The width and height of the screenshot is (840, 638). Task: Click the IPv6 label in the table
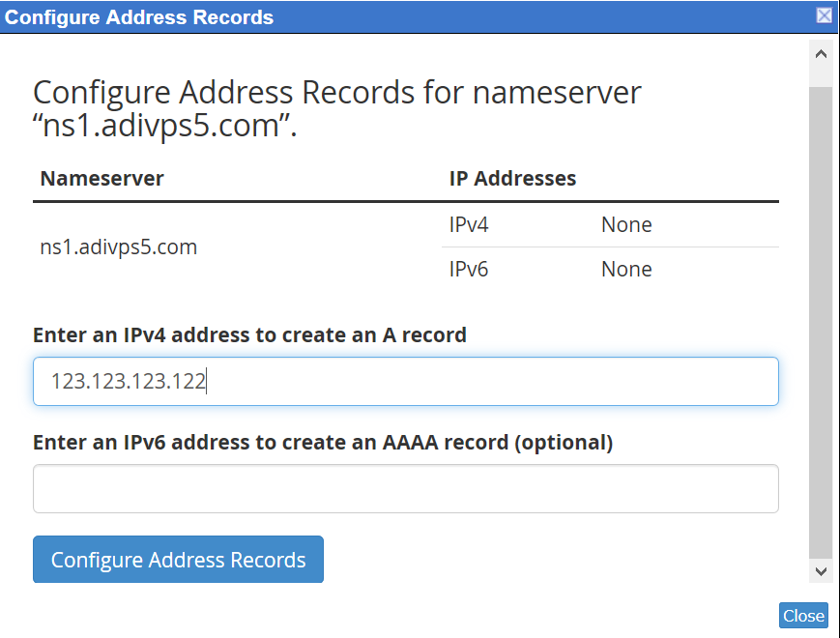[x=468, y=269]
